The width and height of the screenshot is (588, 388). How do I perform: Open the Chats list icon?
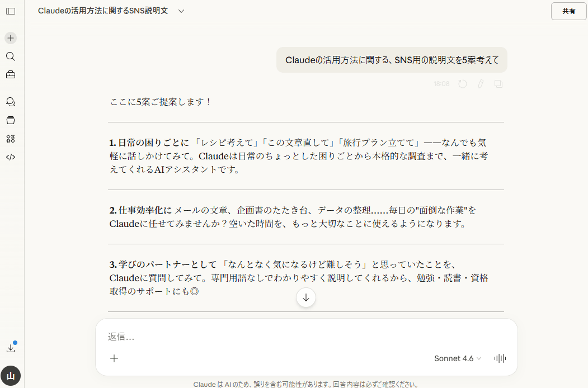coord(10,101)
